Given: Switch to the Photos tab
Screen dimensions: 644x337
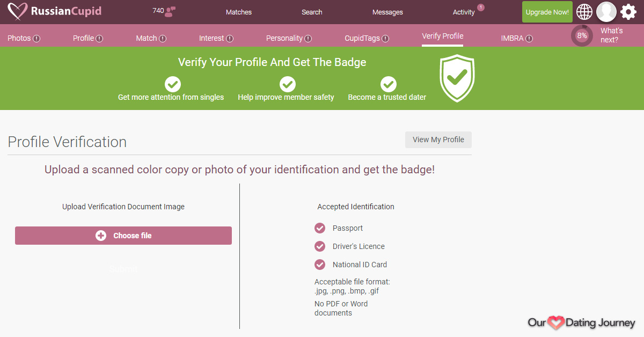Looking at the screenshot, I should click(x=24, y=38).
